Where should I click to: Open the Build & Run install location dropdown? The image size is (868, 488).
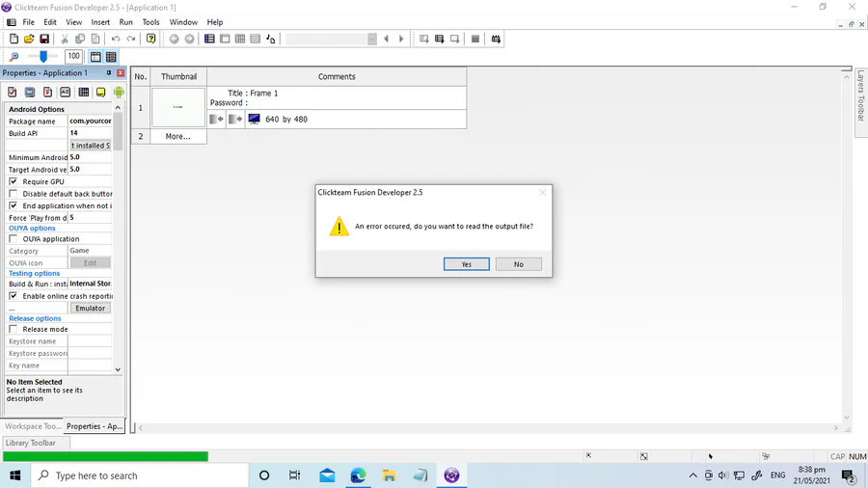[x=91, y=284]
